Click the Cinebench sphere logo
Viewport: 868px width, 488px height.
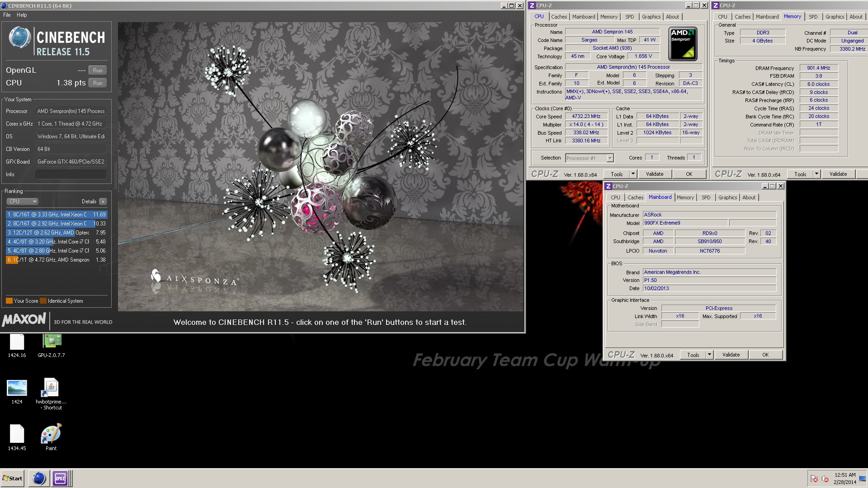tap(19, 37)
